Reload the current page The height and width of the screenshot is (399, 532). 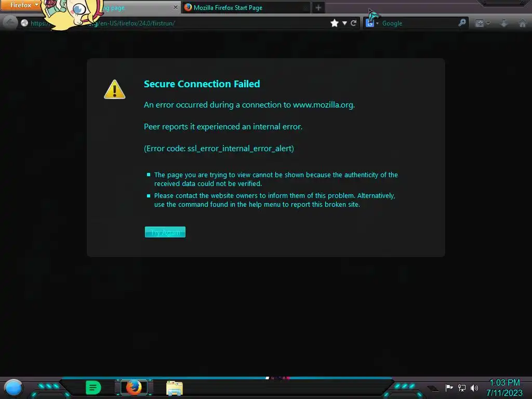click(x=353, y=23)
